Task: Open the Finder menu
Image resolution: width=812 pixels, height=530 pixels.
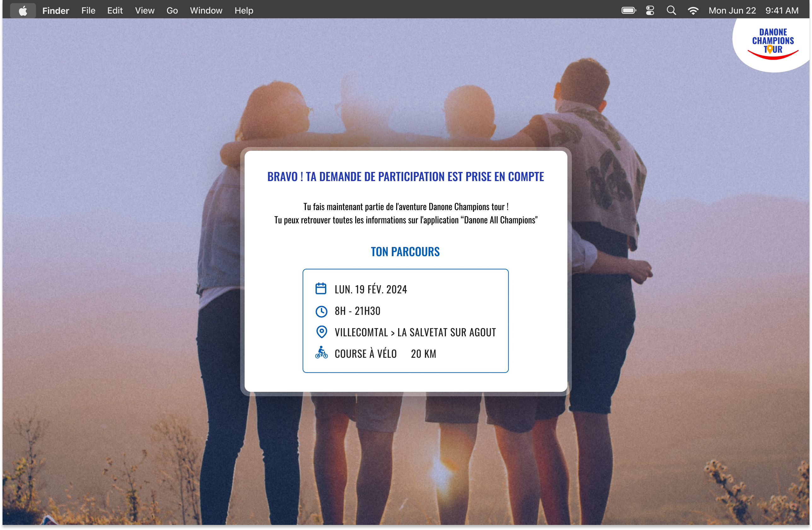Action: 55,11
